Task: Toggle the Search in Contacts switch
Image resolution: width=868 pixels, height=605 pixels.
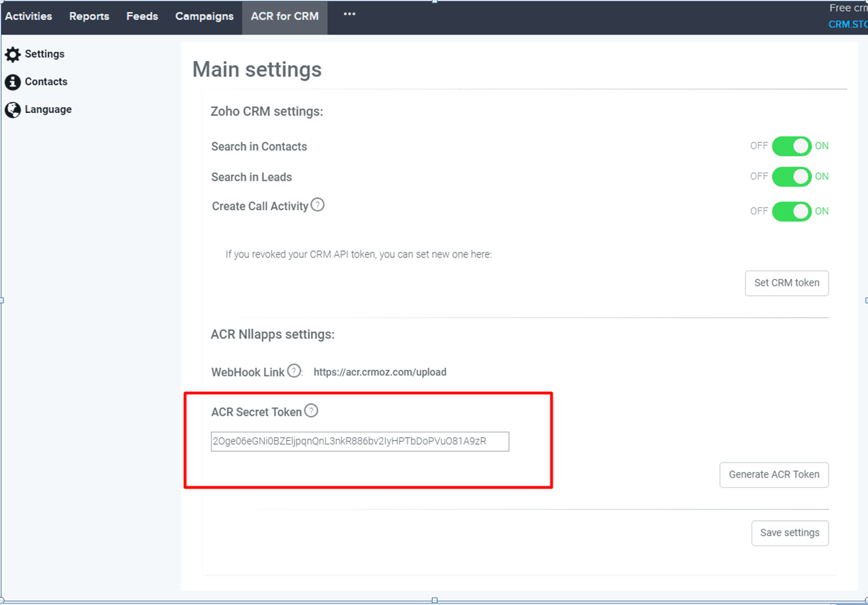Action: [791, 146]
